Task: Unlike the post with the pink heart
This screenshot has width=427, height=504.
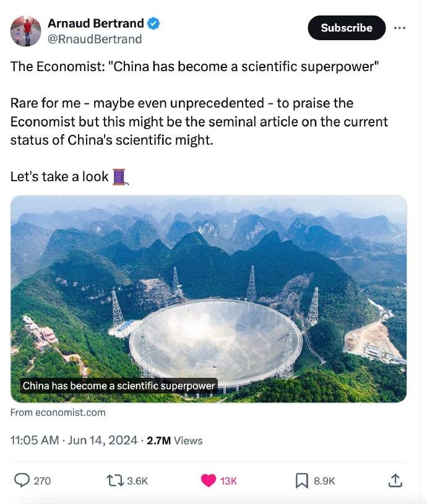Action: tap(209, 481)
